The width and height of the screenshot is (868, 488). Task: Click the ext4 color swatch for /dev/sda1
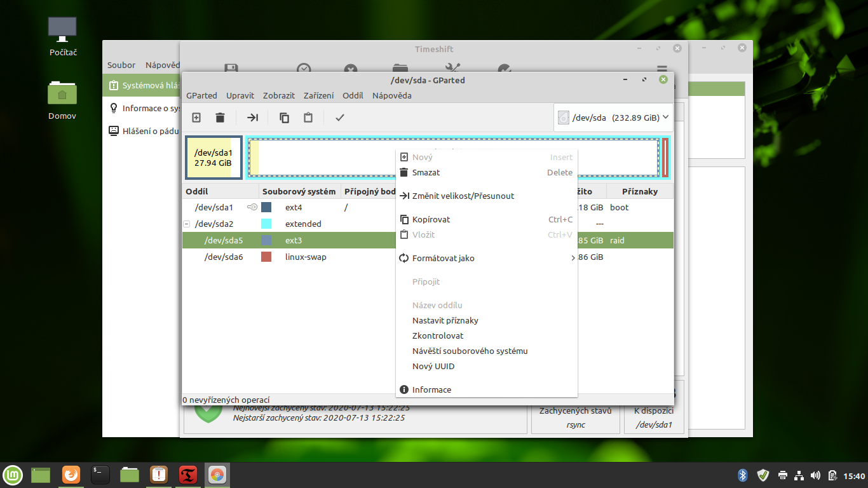266,208
